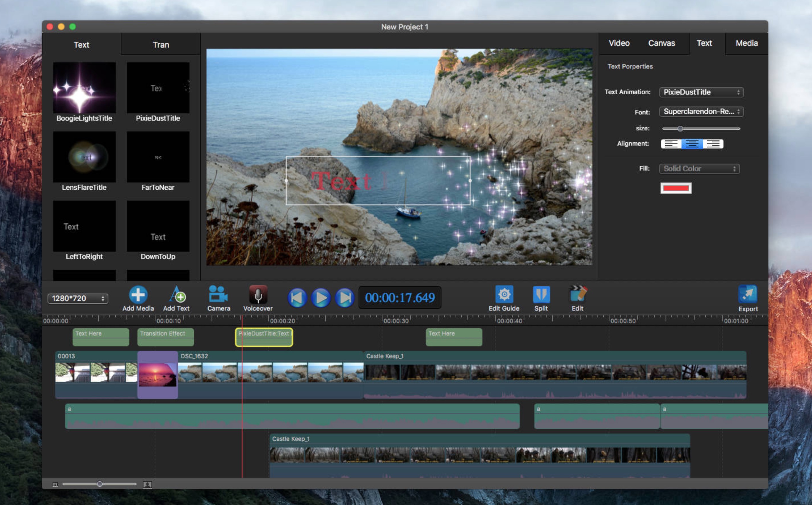Click the red text color swatch

point(674,188)
